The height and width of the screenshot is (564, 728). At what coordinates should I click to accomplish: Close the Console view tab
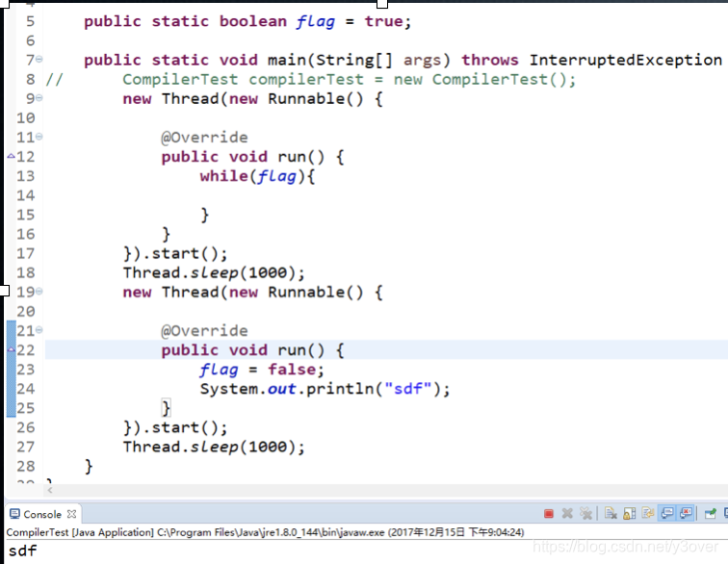click(x=71, y=514)
